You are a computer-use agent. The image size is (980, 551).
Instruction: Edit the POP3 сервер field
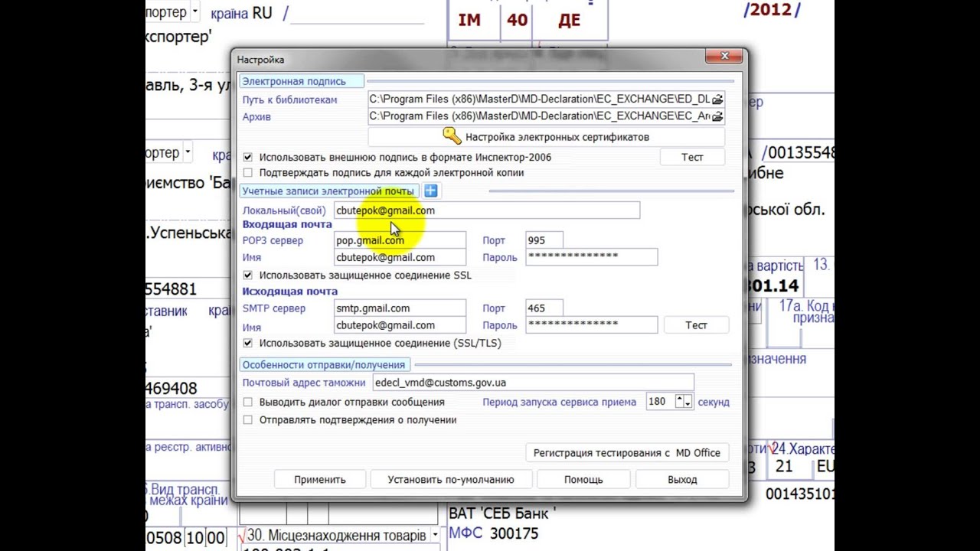point(400,240)
